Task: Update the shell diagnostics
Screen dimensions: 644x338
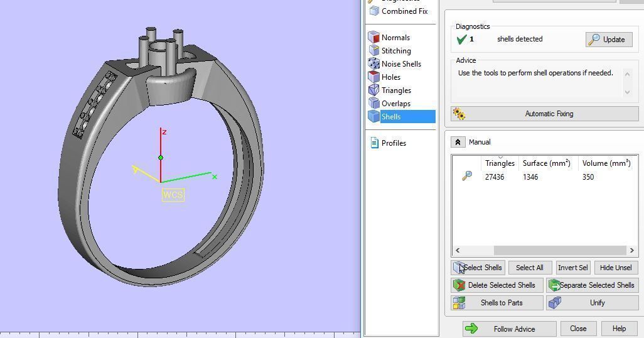Action: [609, 40]
